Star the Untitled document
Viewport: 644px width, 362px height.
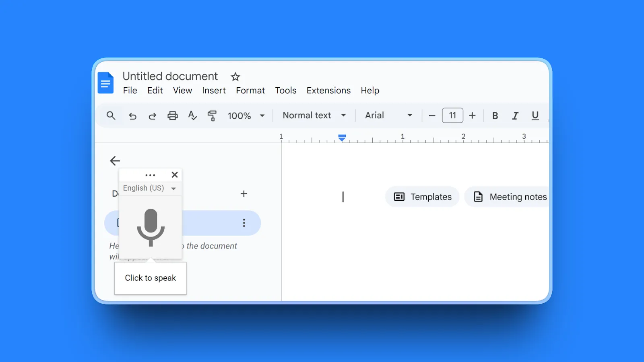(235, 77)
